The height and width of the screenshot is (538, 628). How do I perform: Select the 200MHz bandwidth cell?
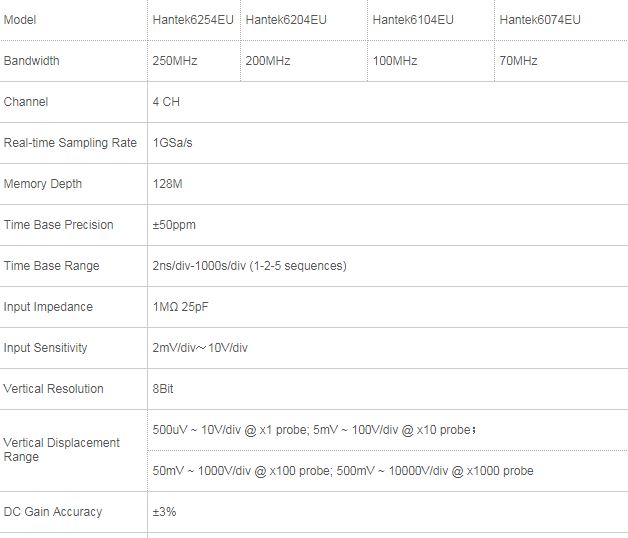click(268, 61)
